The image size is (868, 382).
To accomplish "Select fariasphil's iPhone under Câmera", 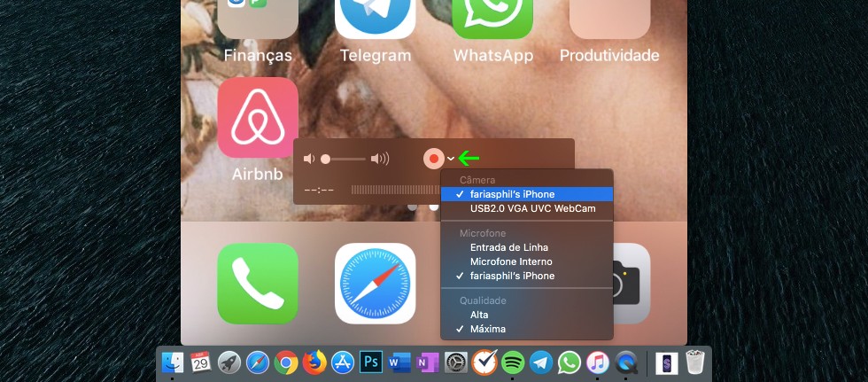I will 527,194.
